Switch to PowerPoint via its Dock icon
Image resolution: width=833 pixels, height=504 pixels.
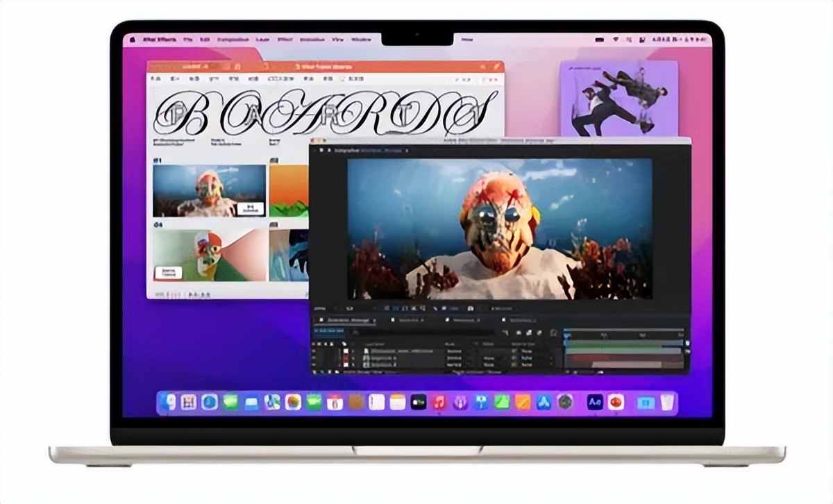point(615,402)
